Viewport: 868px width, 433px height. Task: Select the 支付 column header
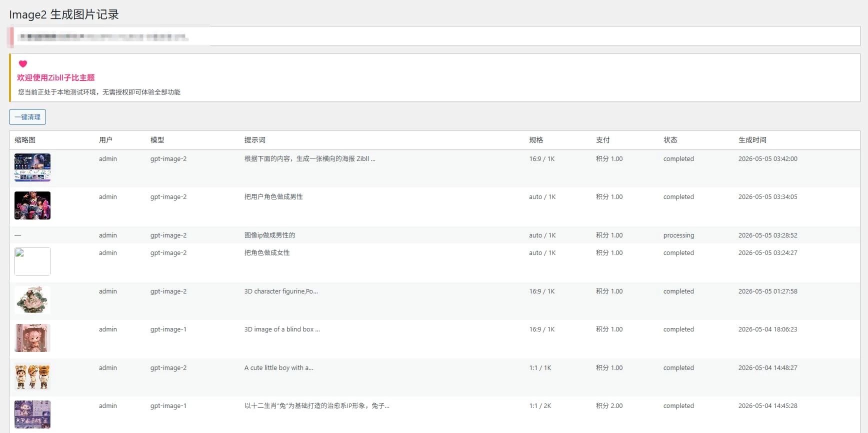click(x=603, y=140)
